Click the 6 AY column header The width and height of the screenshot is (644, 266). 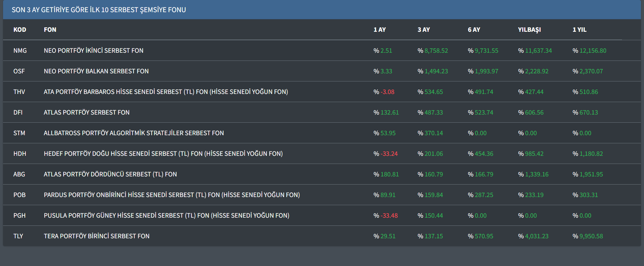pos(474,30)
